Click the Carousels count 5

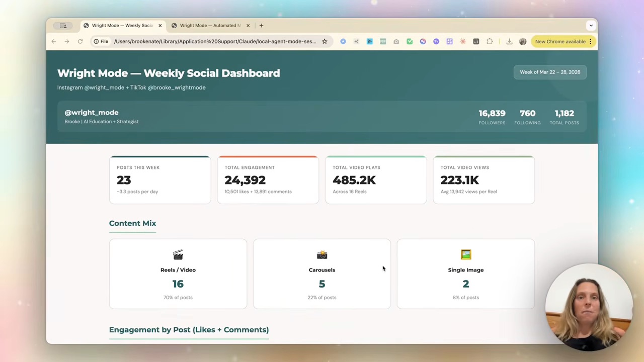point(322,284)
